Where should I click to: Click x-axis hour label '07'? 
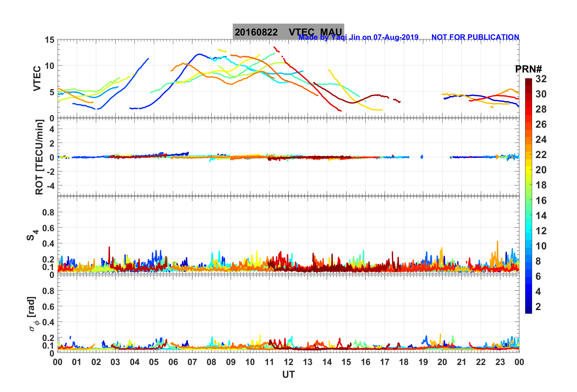pyautogui.click(x=192, y=362)
